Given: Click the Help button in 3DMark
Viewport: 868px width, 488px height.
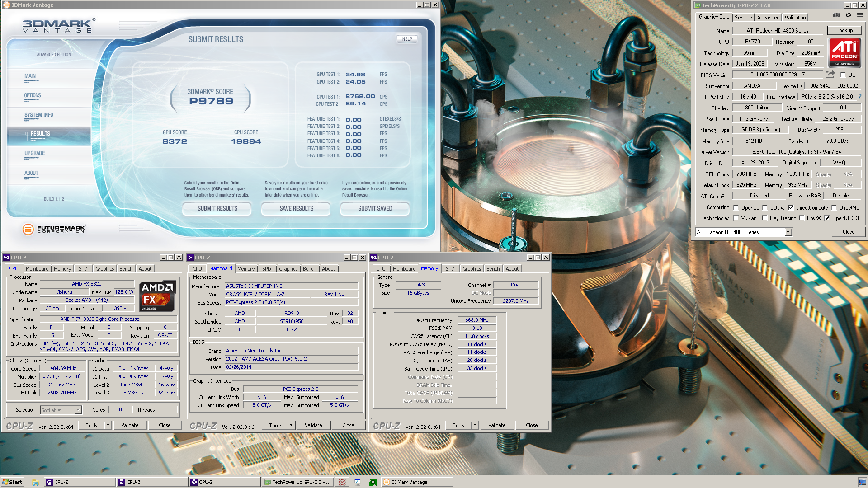Looking at the screenshot, I should pos(407,39).
